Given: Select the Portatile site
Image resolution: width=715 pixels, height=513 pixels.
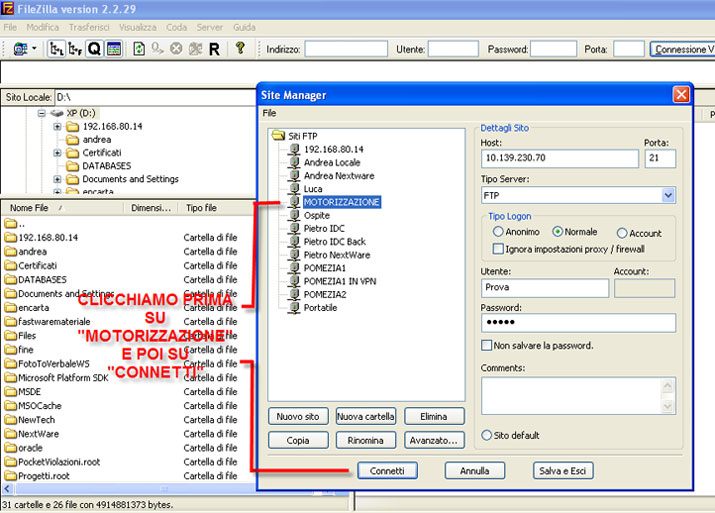Looking at the screenshot, I should click(x=320, y=308).
